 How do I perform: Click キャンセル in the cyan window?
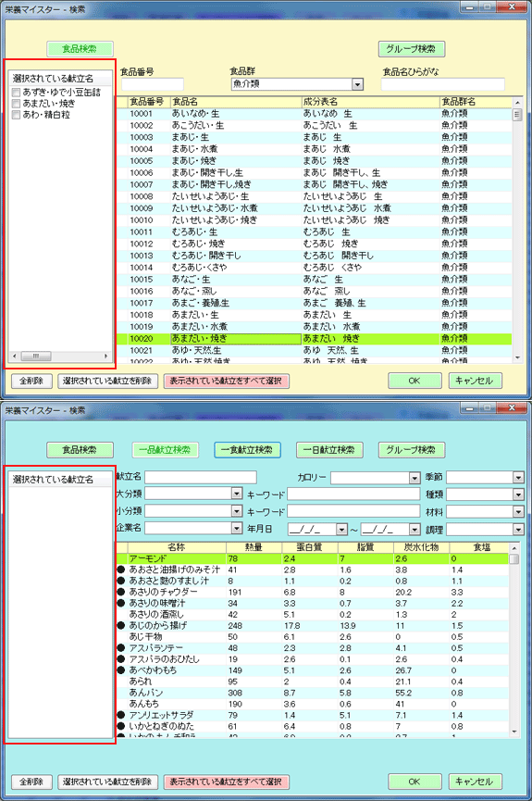[x=475, y=782]
